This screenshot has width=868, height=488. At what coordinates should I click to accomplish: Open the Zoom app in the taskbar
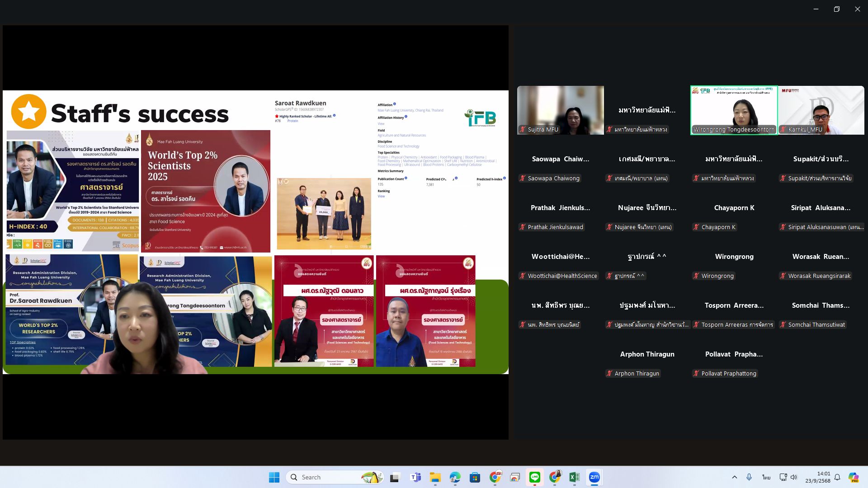click(594, 477)
